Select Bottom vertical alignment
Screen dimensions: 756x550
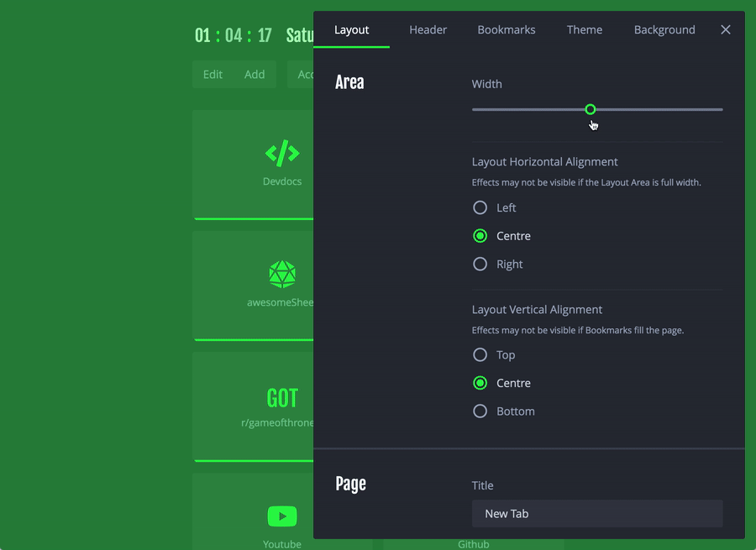503,411
